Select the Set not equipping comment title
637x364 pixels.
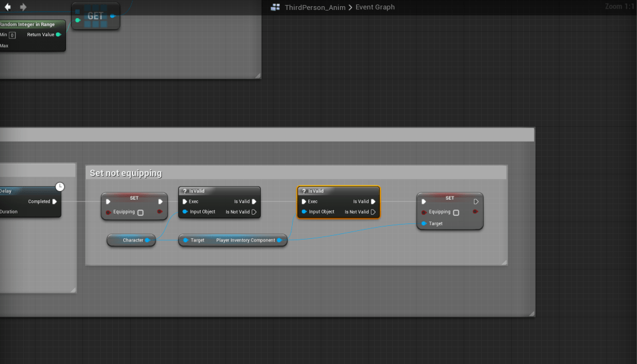tap(126, 173)
